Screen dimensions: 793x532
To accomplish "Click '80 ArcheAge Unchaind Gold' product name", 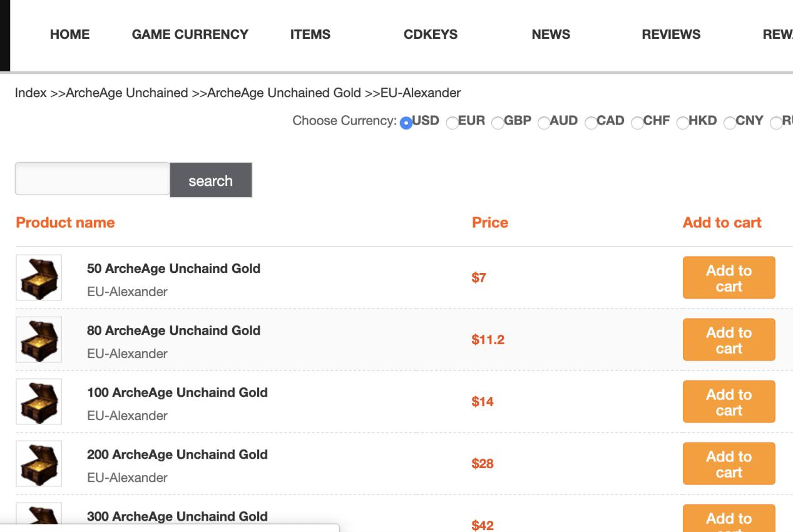I will [x=173, y=330].
